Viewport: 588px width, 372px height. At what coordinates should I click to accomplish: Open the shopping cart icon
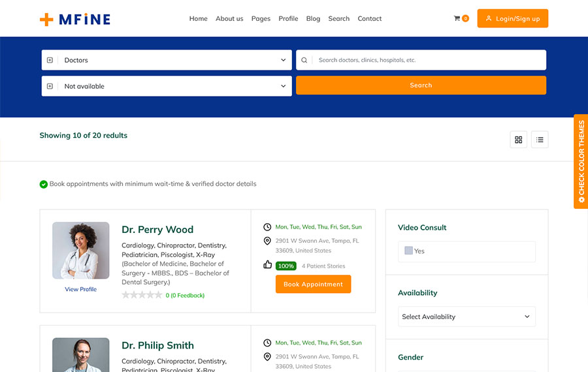coord(457,18)
